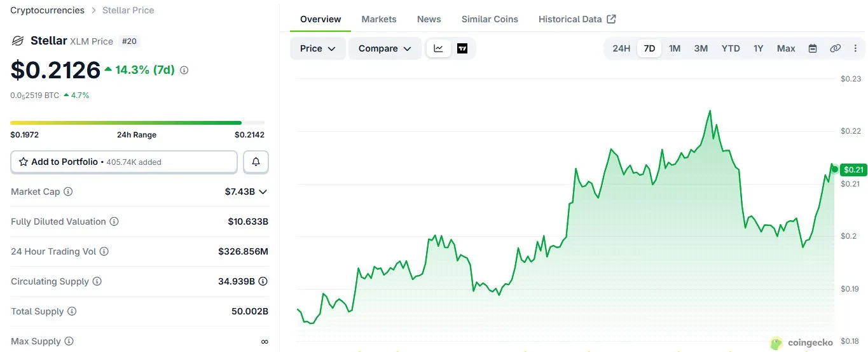The height and width of the screenshot is (352, 868).
Task: Switch to line chart view icon
Action: (439, 48)
